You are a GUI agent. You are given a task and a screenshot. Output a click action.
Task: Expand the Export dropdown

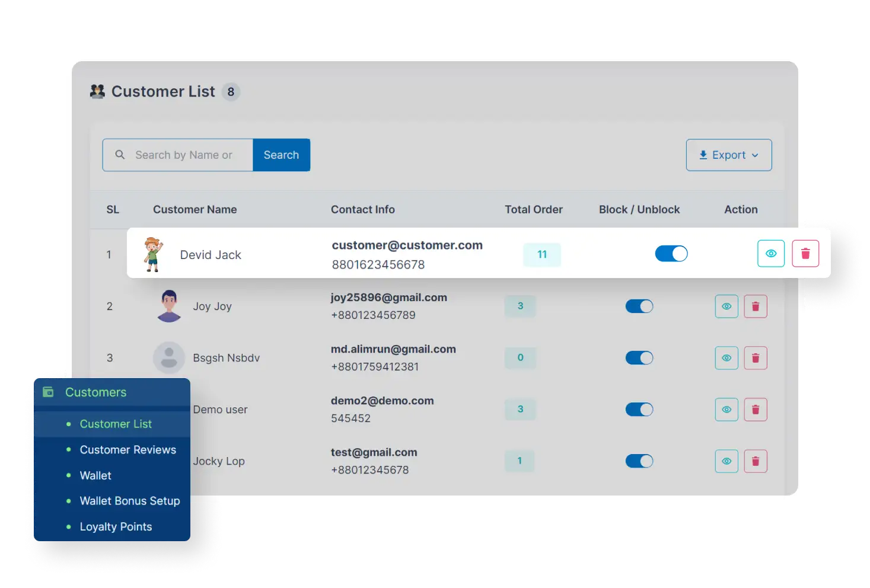pyautogui.click(x=728, y=155)
